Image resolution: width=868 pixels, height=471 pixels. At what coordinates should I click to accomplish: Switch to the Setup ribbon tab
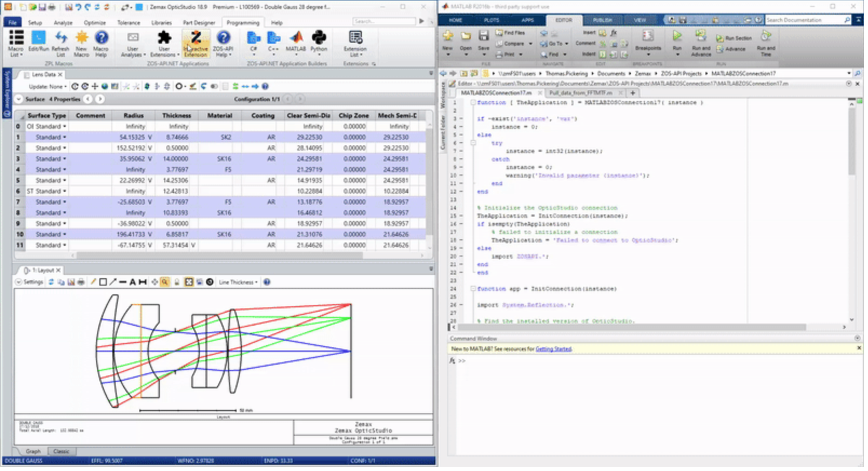tap(35, 23)
